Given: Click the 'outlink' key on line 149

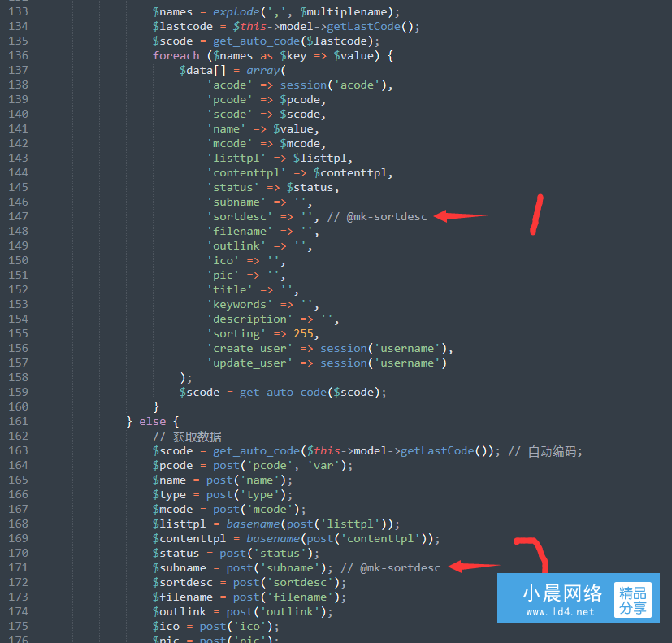Looking at the screenshot, I should 236,245.
